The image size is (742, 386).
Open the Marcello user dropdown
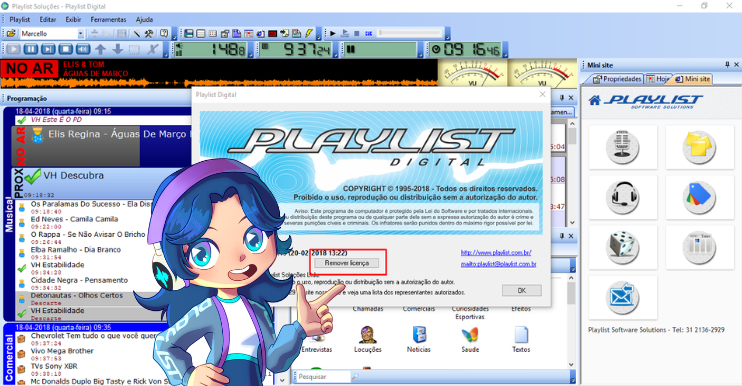(80, 34)
